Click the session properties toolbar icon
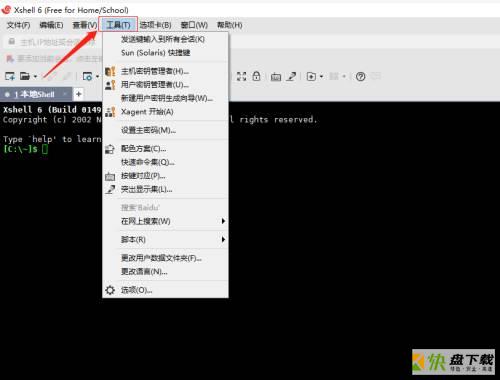 coord(87,76)
